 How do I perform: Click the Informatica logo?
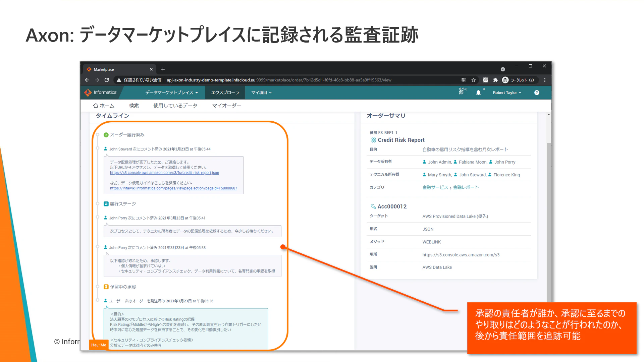click(x=100, y=93)
